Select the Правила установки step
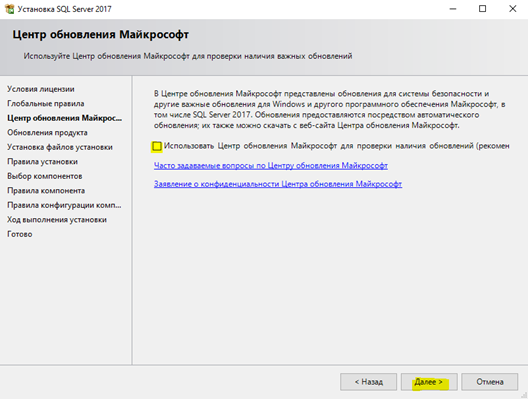Screen dimensions: 528x399 pyautogui.click(x=42, y=162)
